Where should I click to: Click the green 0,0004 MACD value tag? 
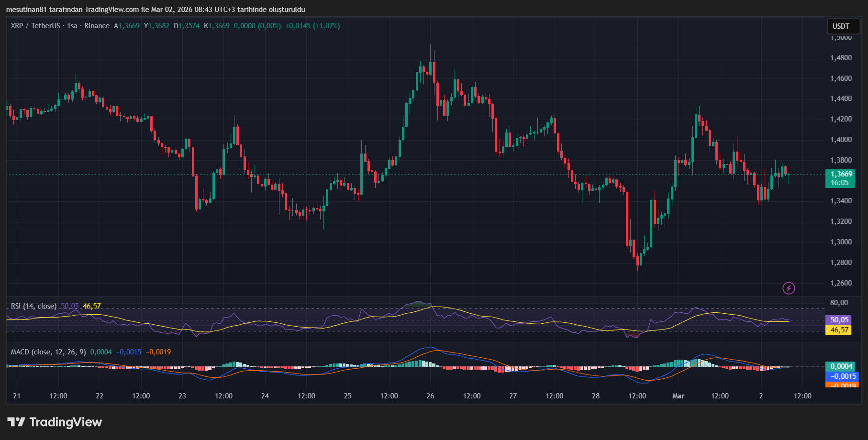841,365
